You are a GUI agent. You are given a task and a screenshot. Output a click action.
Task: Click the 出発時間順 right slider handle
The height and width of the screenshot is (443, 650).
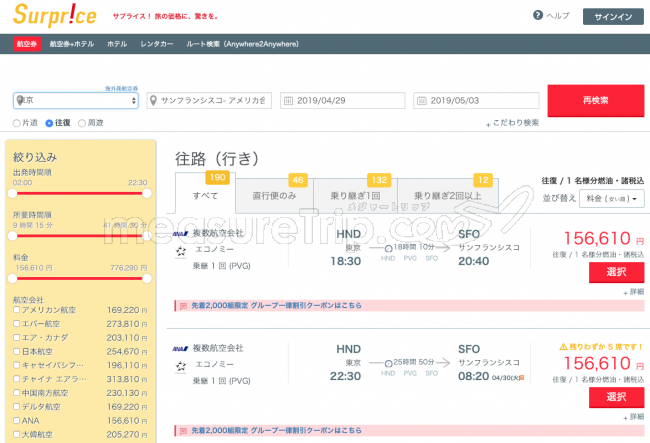point(147,194)
